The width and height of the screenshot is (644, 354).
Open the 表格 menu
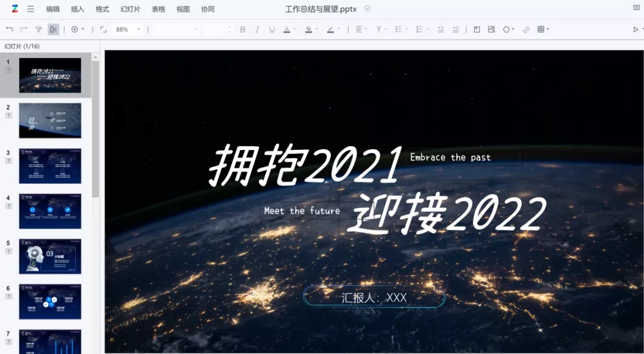[159, 9]
